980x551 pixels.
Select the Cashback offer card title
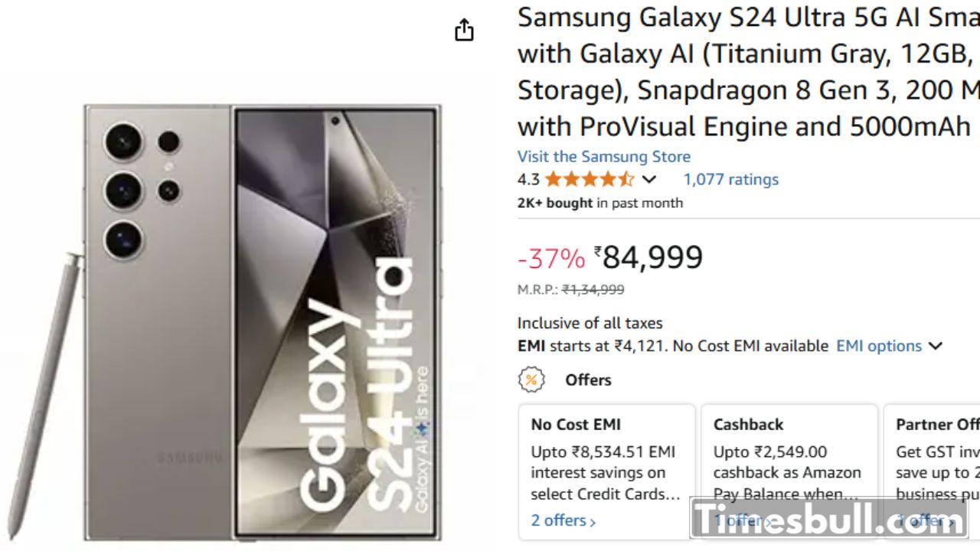pyautogui.click(x=748, y=425)
